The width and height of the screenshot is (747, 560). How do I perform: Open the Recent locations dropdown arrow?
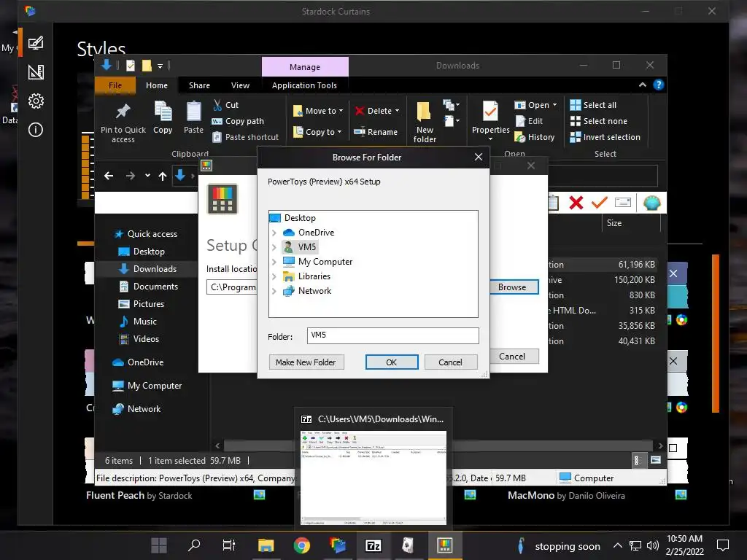pyautogui.click(x=147, y=176)
